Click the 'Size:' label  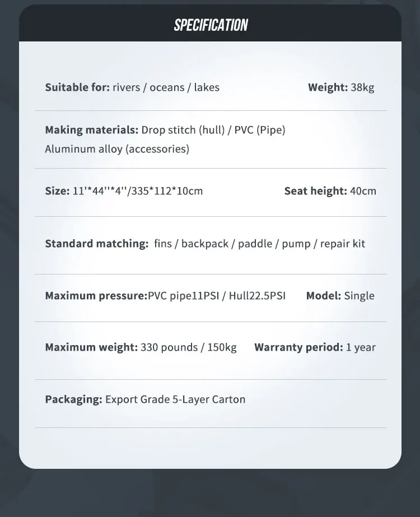coord(58,191)
